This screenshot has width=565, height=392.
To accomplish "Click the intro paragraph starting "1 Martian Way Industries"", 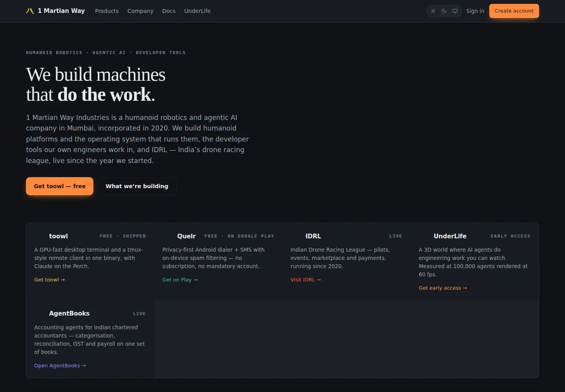I will point(137,139).
